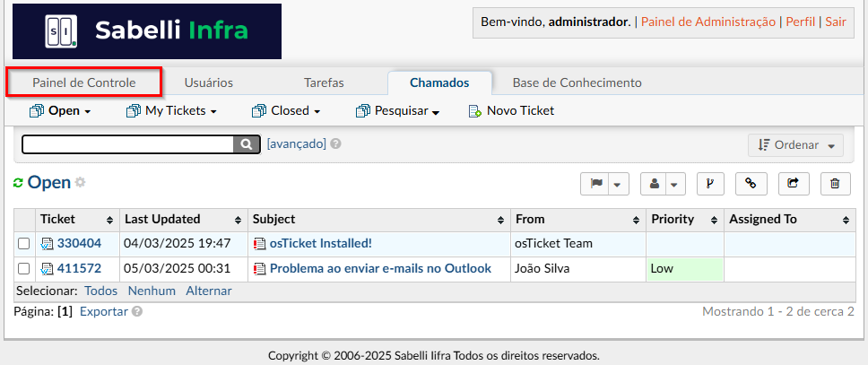Check the box for ticket 330404

24,244
